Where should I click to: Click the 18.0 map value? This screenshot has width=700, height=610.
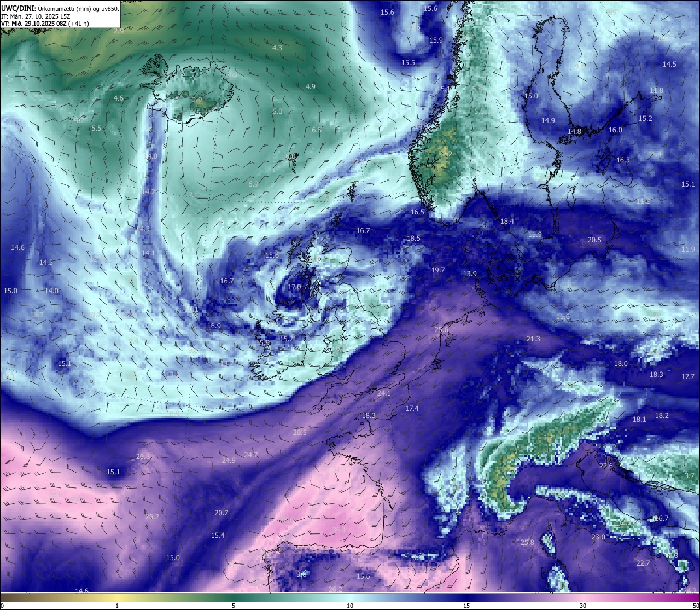coord(621,363)
